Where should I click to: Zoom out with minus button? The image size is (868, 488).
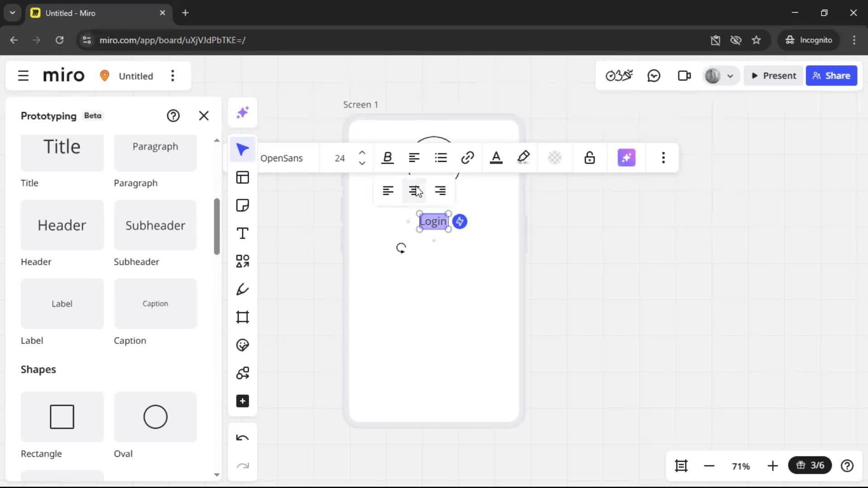tap(709, 465)
